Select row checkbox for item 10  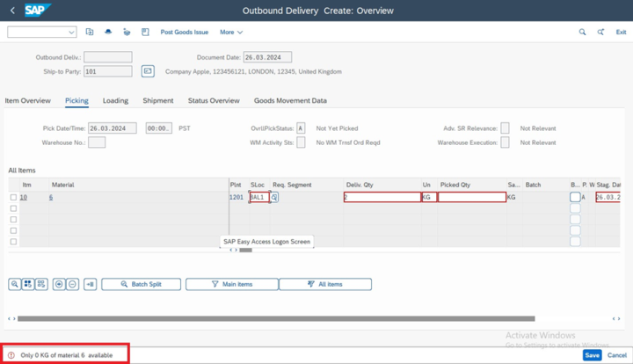13,197
